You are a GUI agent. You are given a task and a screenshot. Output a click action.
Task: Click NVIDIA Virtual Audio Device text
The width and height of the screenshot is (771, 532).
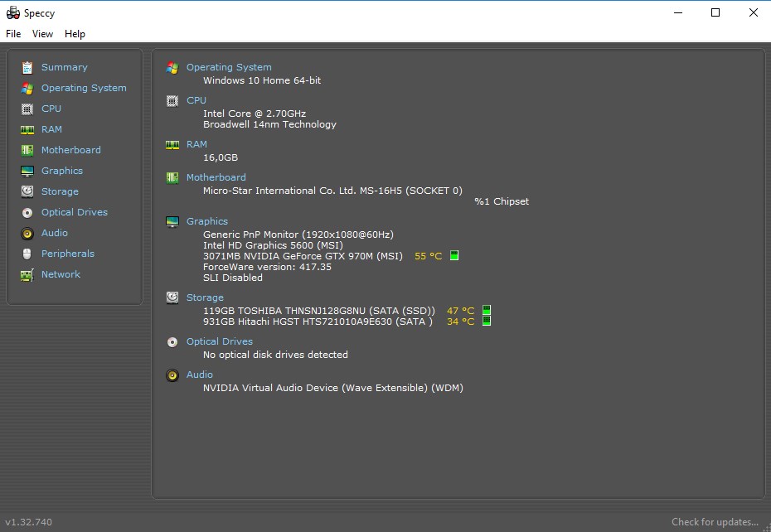(333, 388)
